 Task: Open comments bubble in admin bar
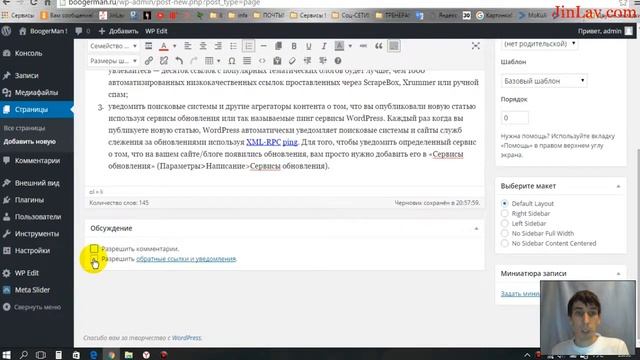(82, 31)
